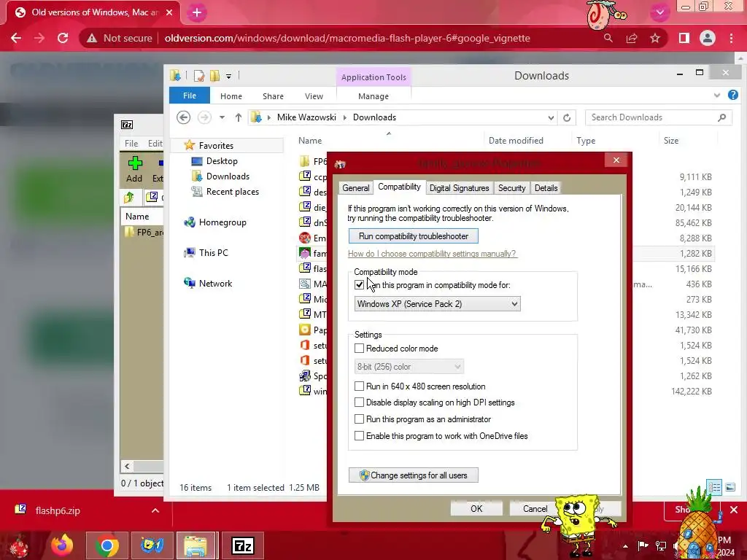
Task: Switch to Security tab
Action: click(x=511, y=188)
